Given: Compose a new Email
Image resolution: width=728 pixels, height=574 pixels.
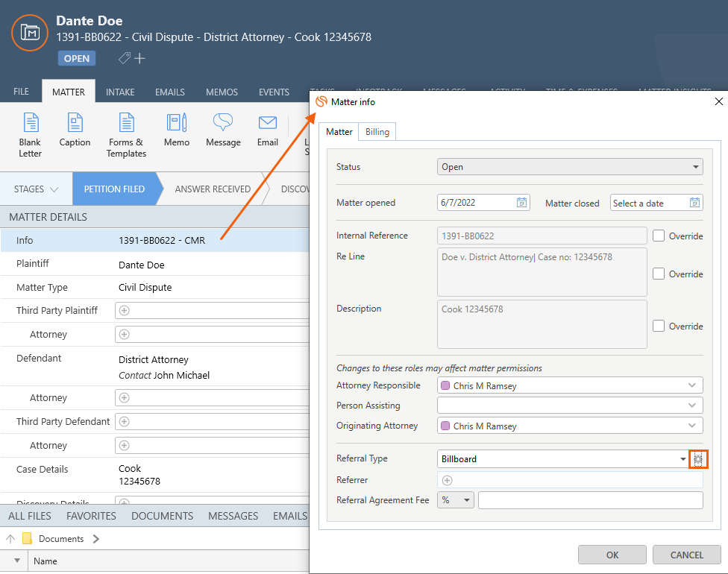Looking at the screenshot, I should tap(268, 130).
